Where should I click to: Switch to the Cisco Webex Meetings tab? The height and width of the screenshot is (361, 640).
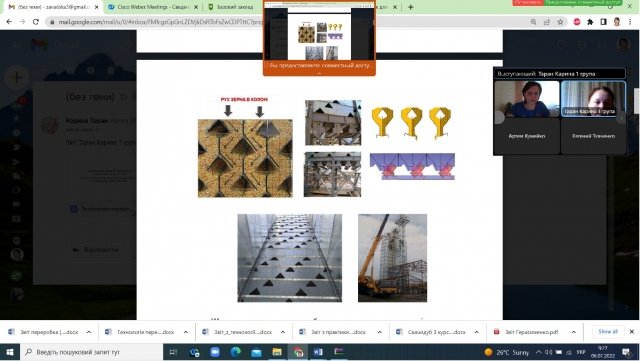coord(152,7)
